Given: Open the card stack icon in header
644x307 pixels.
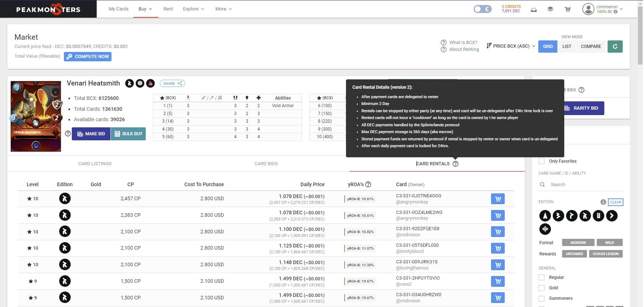Looking at the screenshot, I should 550,9.
